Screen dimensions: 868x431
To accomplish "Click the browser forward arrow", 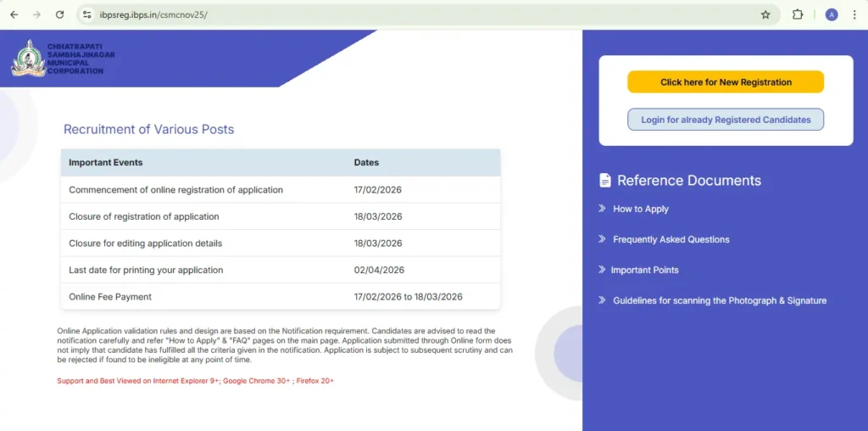I will [x=36, y=14].
